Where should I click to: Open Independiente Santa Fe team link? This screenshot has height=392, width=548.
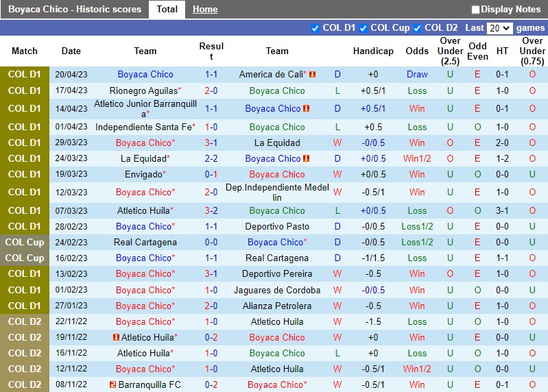point(143,127)
